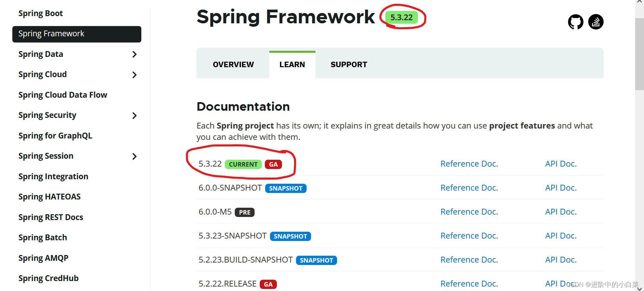Viewport: 644px width, 291px height.
Task: Click the SNAPSHOT badge for 5.3.23-SNAPSHOT
Action: click(x=291, y=237)
